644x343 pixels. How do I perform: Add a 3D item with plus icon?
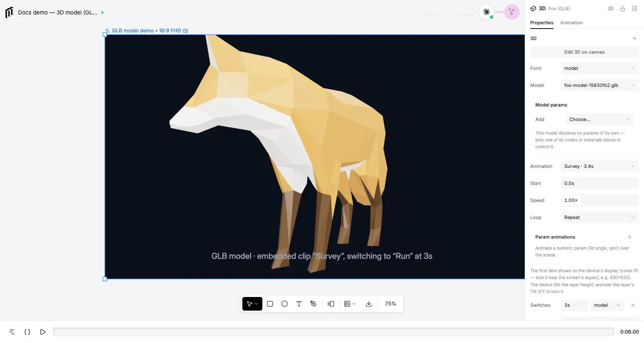pyautogui.click(x=635, y=38)
